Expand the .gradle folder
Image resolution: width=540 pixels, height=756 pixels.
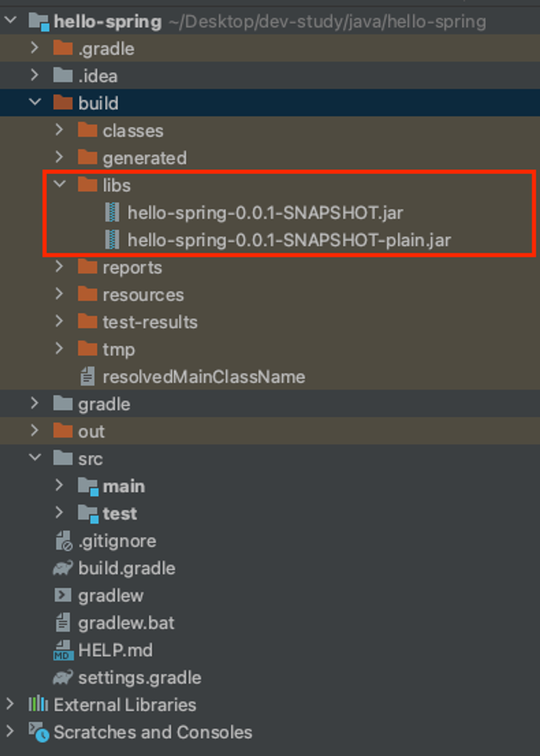(35, 48)
